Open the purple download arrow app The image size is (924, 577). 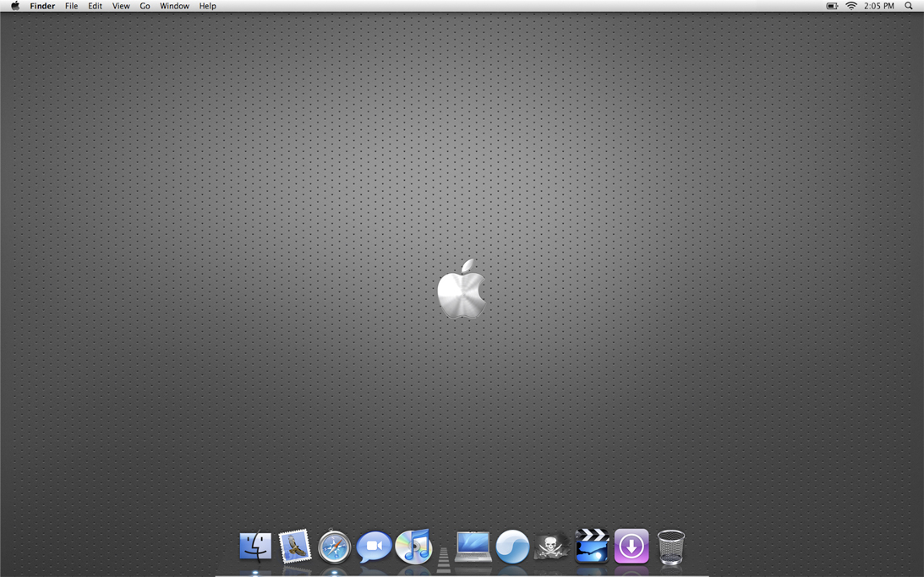click(x=631, y=546)
